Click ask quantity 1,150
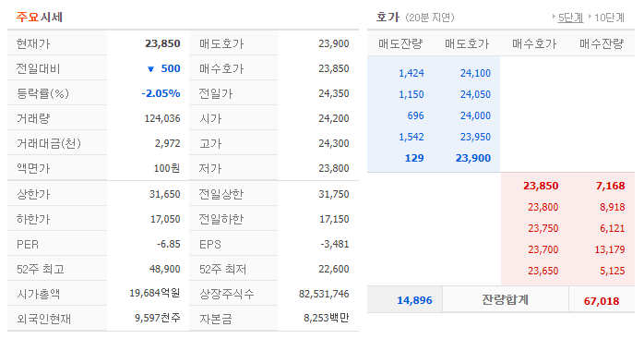644x339 pixels. pos(411,94)
